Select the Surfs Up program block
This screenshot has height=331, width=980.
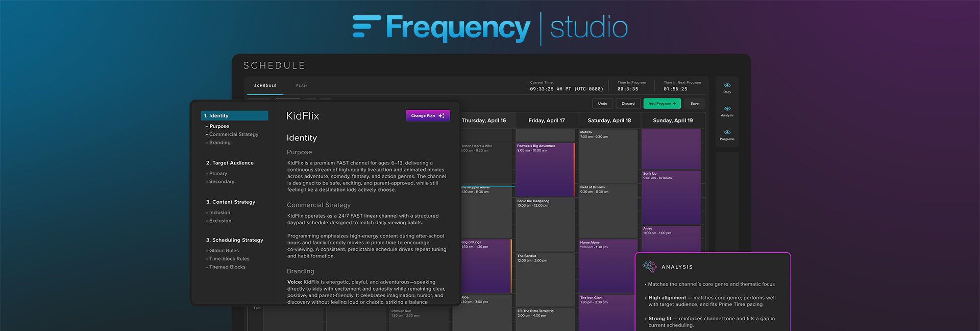[671, 198]
